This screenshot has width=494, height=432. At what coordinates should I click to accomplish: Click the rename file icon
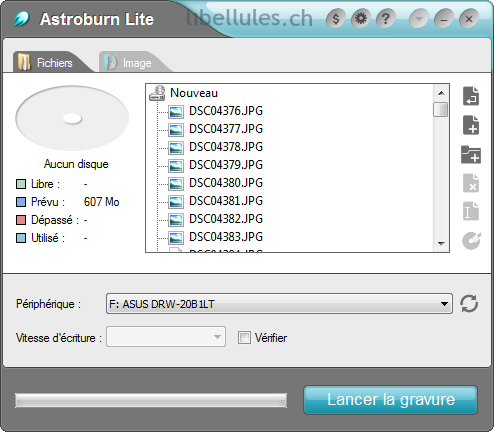471,211
